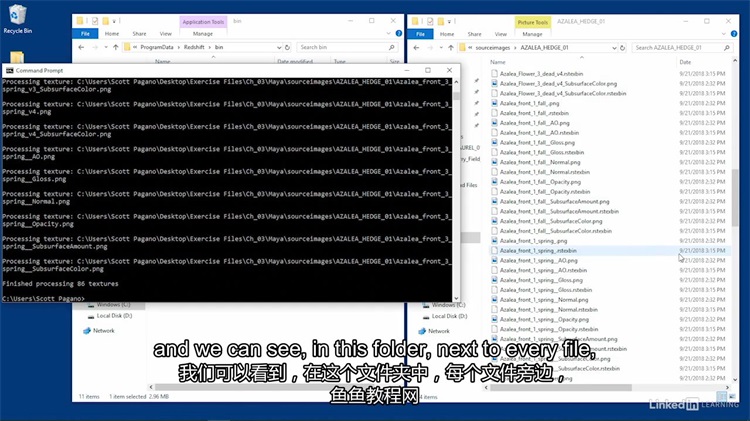Click Redshift in bin address breadcrumb
Image resolution: width=750 pixels, height=421 pixels.
tap(194, 47)
